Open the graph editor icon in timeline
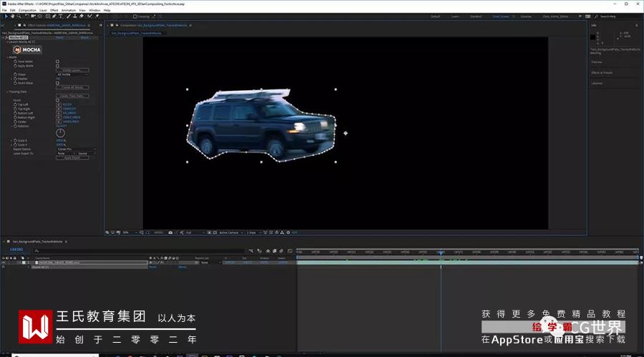The width and height of the screenshot is (644, 357). pyautogui.click(x=290, y=251)
